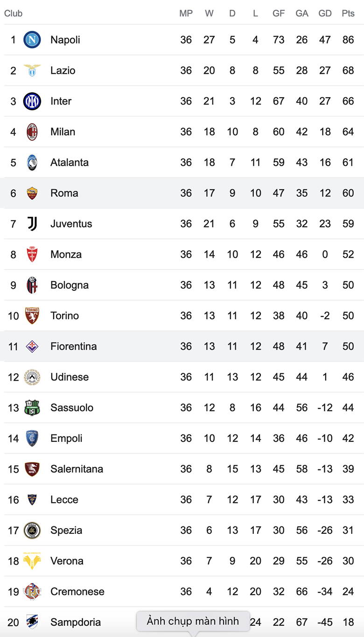Click the Salernitana team name
Viewport: 364px width, 637px height.
click(77, 469)
